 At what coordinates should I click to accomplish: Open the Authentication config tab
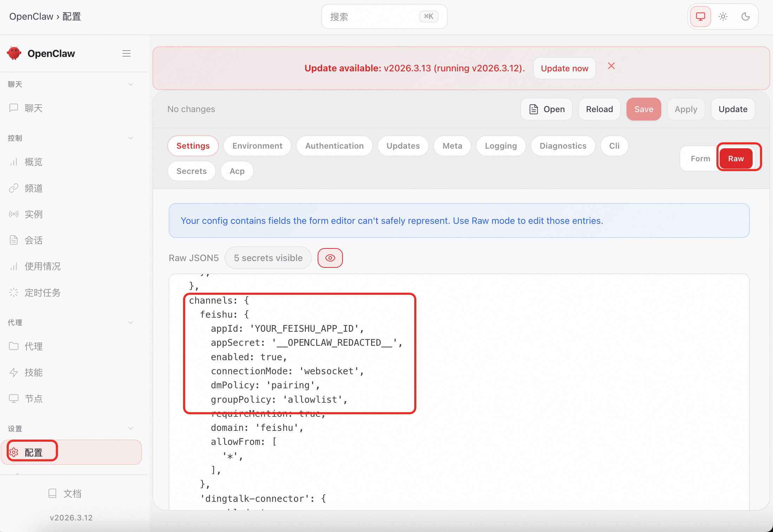(334, 146)
